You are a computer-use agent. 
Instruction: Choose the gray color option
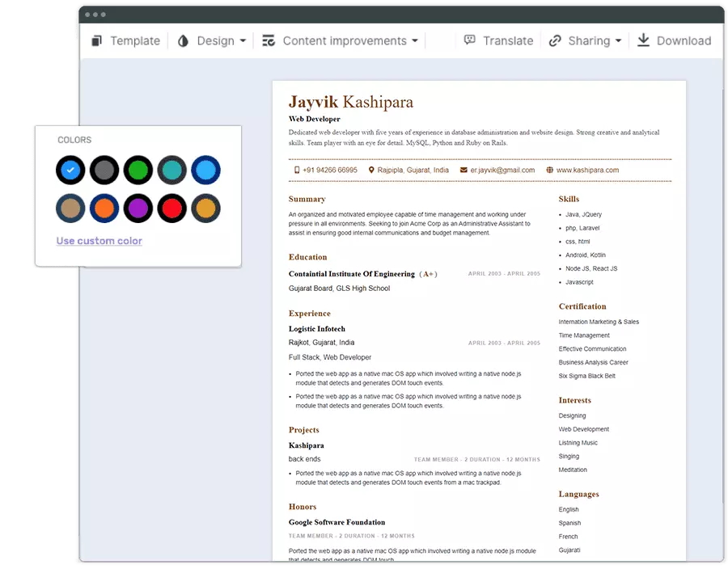coord(104,170)
